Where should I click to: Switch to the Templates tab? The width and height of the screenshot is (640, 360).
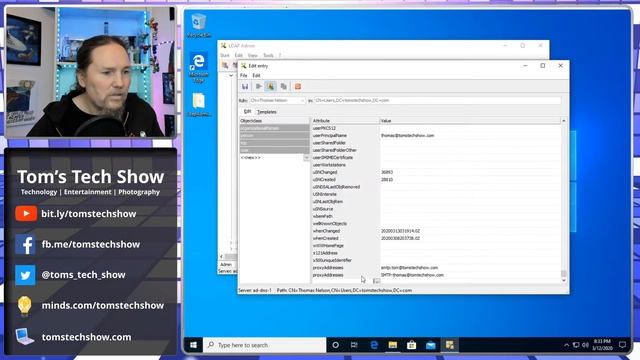[x=267, y=112]
